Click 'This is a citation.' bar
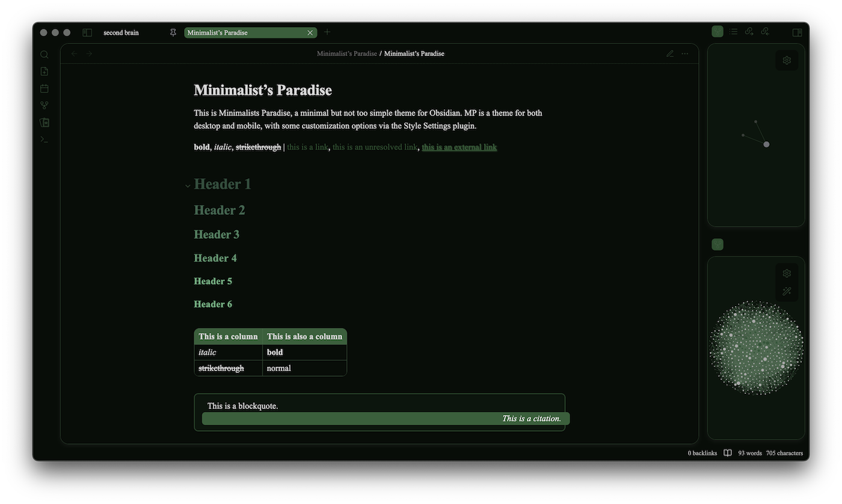The width and height of the screenshot is (842, 504). [x=386, y=419]
